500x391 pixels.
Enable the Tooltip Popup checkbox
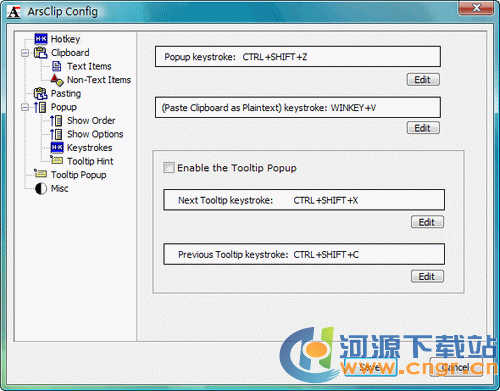pyautogui.click(x=169, y=167)
